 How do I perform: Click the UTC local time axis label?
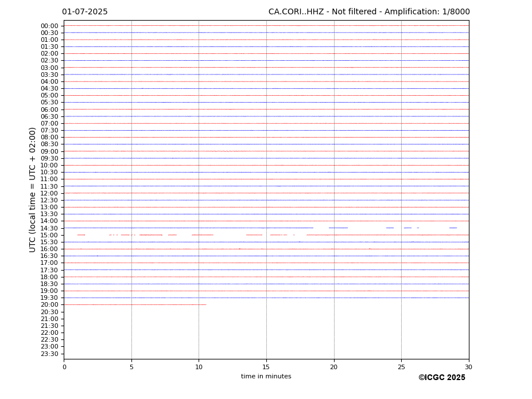(x=32, y=190)
